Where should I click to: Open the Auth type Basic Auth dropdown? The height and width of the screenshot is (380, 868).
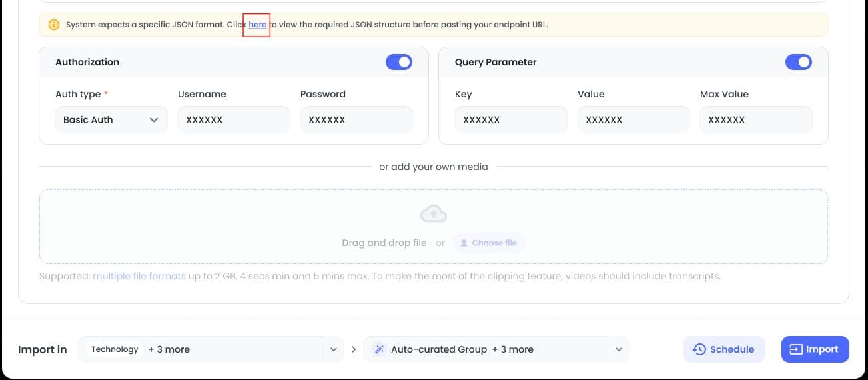[111, 120]
